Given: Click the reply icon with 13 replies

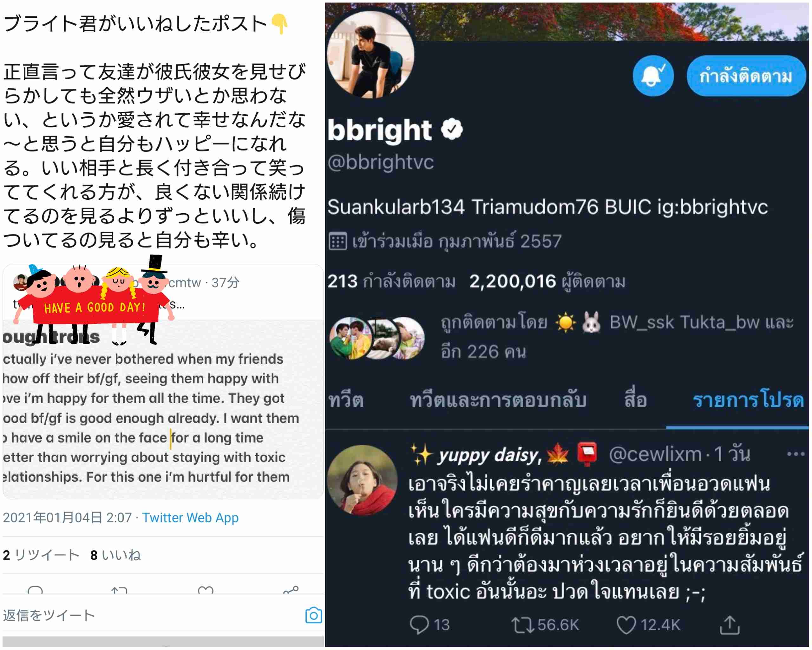Looking at the screenshot, I should click(419, 625).
